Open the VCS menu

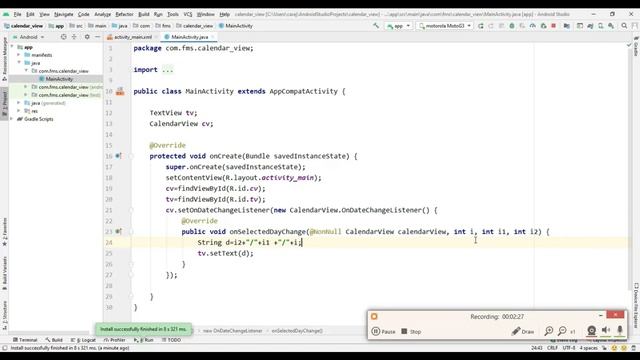click(x=188, y=14)
